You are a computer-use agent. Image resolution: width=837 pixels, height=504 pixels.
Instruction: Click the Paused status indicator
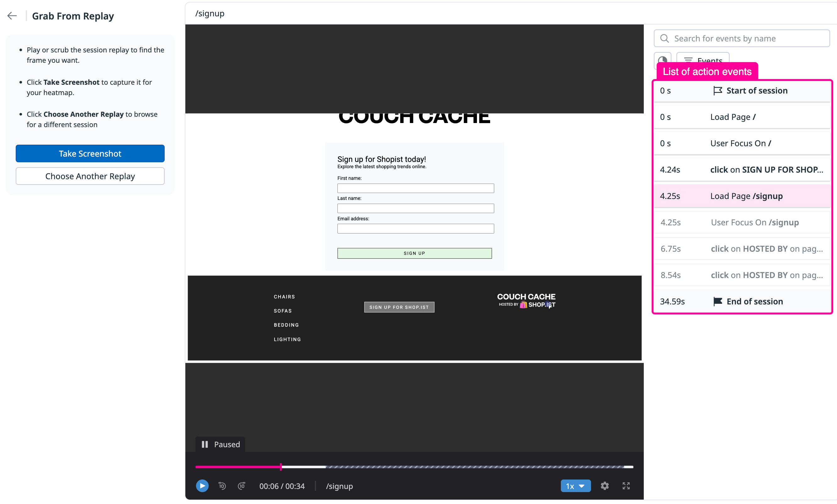220,444
